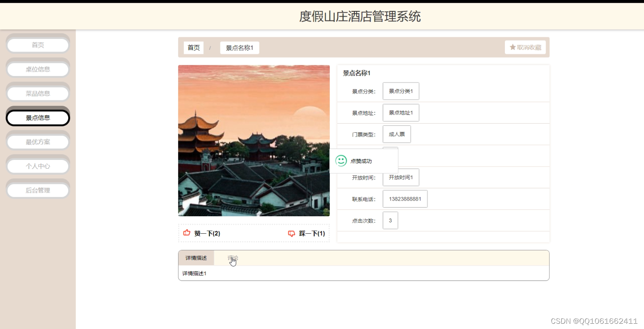Click the 度假山庄酒店管理系统 page title
Viewport: 644px width, 329px height.
click(x=360, y=17)
